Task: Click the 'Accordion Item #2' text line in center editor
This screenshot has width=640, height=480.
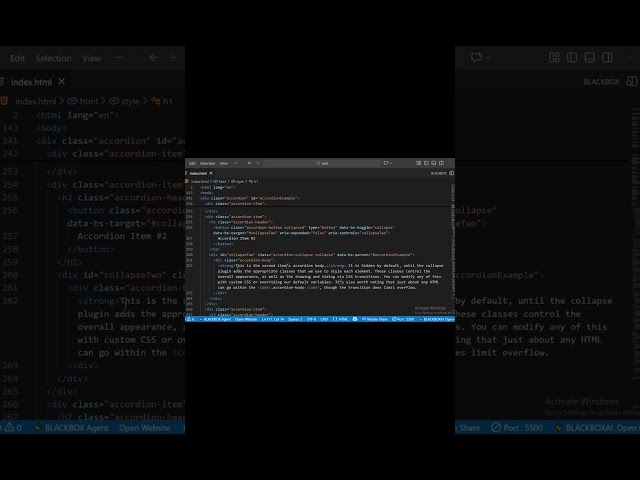Action: (x=236, y=238)
